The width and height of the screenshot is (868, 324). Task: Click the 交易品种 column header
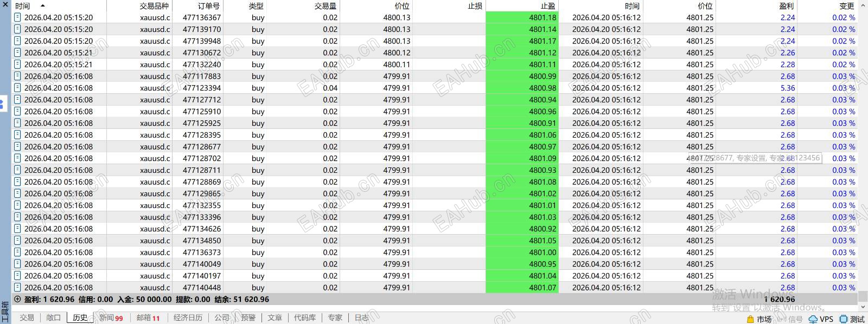[x=154, y=6]
